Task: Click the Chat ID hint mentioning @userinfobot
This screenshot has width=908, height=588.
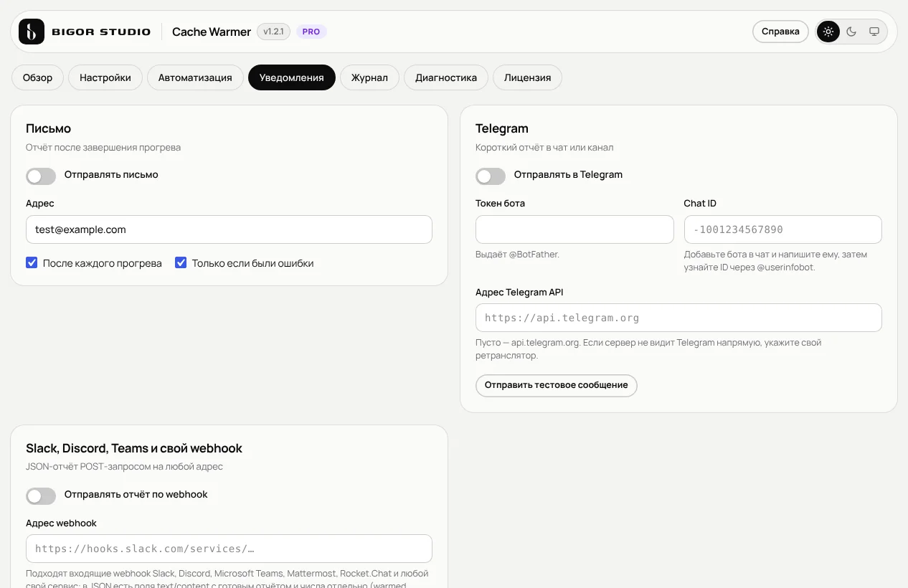Action: click(775, 261)
